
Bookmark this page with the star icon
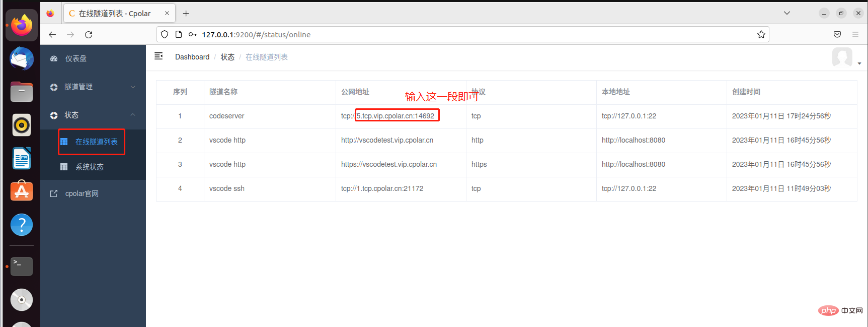[761, 34]
